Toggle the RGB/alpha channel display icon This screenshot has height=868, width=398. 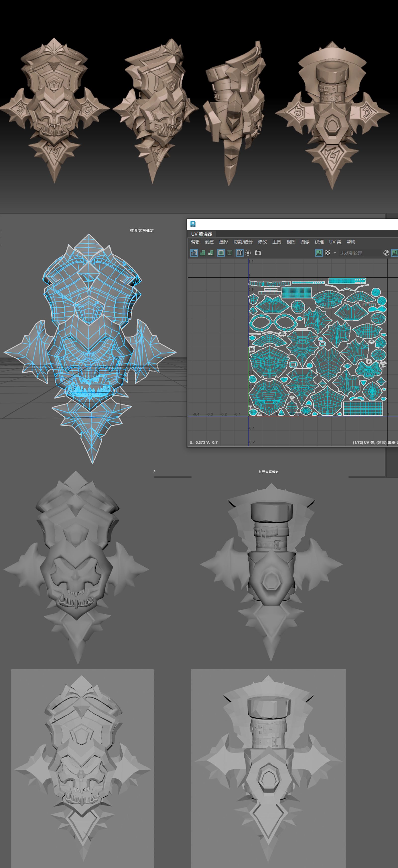pos(386,253)
